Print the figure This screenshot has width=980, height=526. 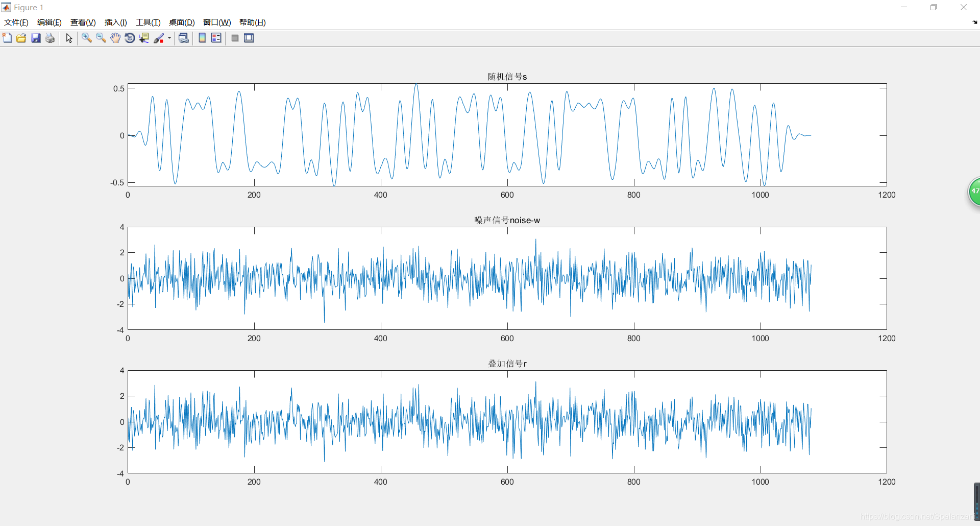tap(50, 38)
